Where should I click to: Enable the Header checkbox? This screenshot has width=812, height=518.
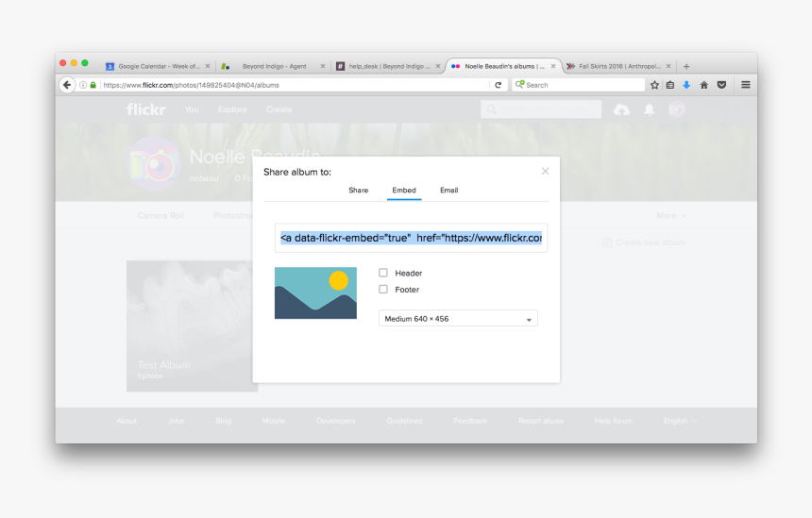383,273
